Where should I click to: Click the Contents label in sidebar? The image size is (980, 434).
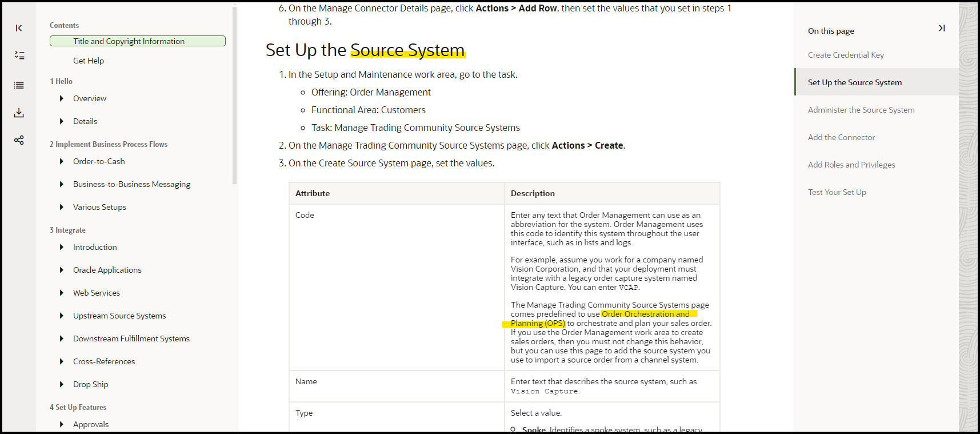pyautogui.click(x=64, y=25)
